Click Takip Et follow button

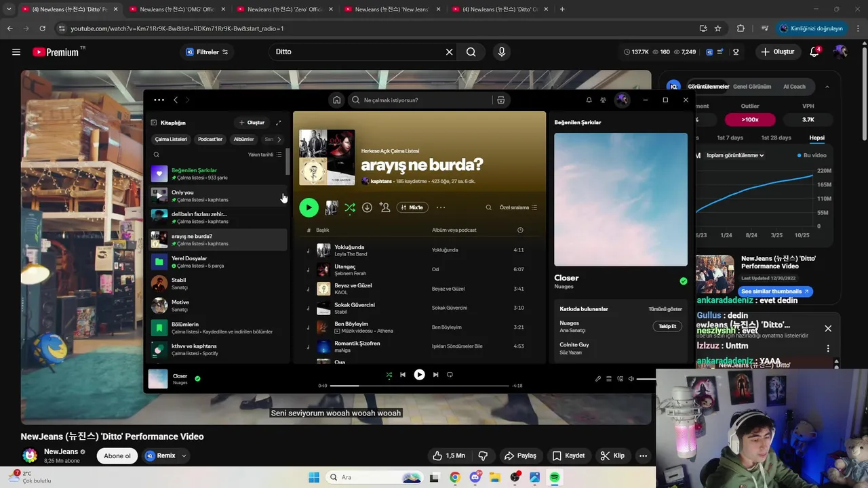pyautogui.click(x=668, y=326)
